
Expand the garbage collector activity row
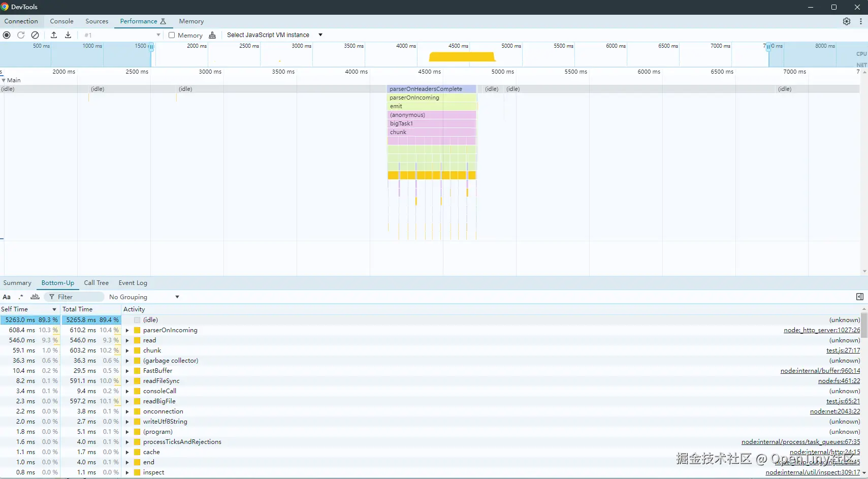click(x=127, y=361)
